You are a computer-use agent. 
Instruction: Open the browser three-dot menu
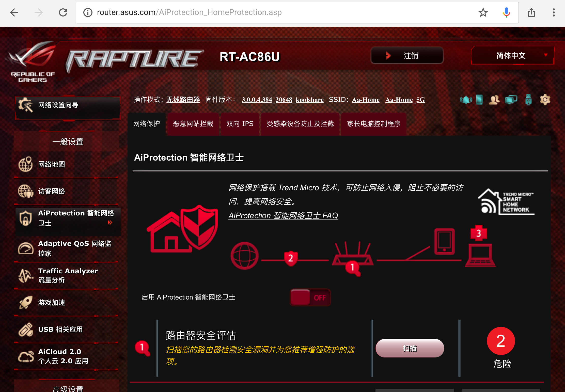(554, 12)
